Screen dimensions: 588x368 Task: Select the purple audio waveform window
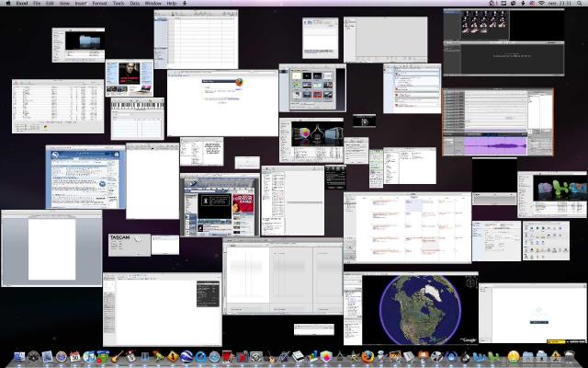point(498,122)
